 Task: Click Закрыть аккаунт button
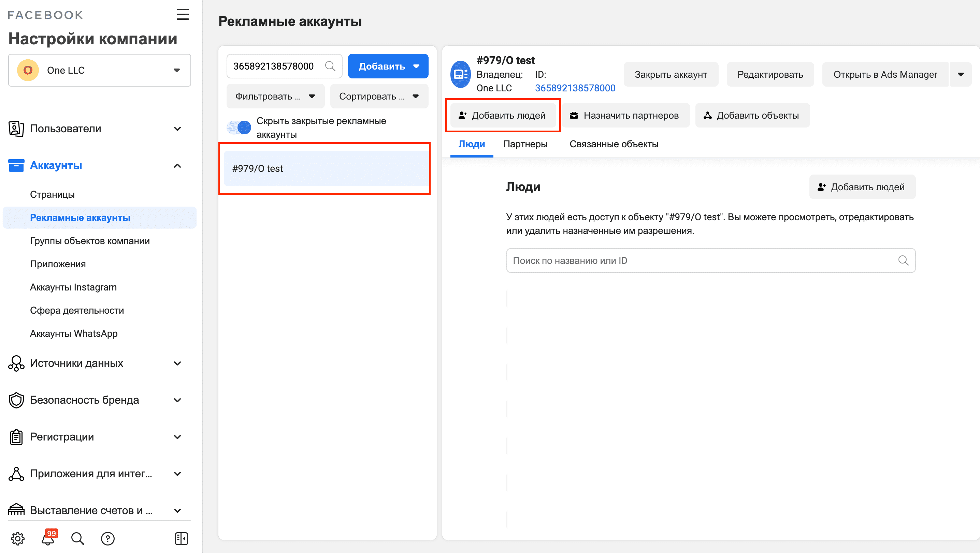click(671, 74)
